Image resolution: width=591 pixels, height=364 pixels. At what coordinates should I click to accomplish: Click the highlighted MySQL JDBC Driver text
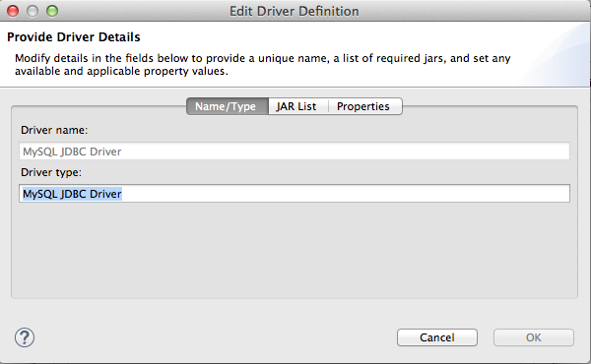pyautogui.click(x=72, y=194)
